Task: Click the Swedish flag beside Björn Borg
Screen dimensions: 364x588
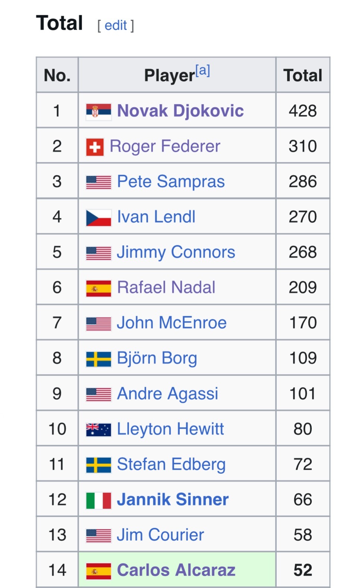Action: pyautogui.click(x=98, y=359)
